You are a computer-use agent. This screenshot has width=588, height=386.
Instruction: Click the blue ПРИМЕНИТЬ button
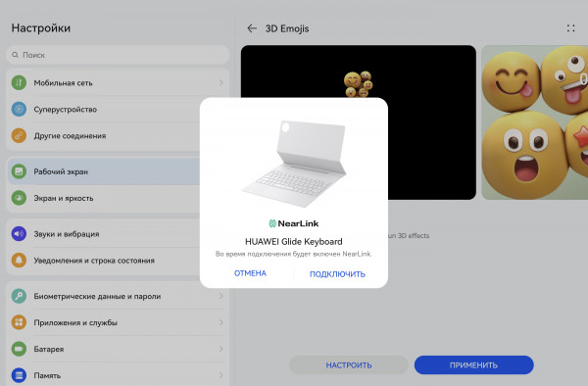[x=473, y=365]
